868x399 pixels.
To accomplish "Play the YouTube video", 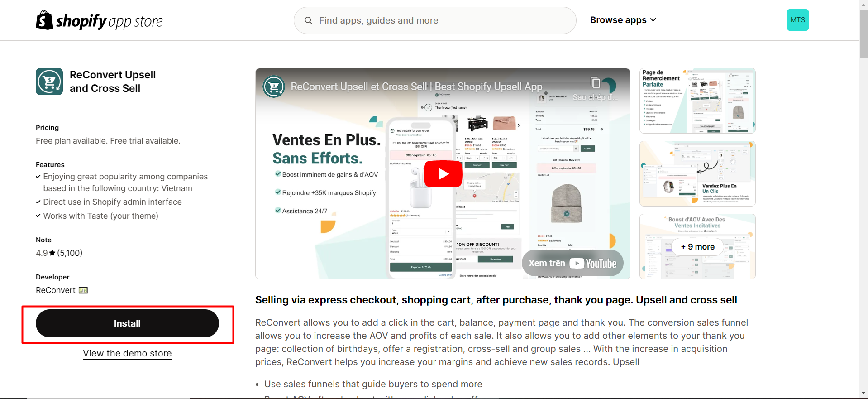I will point(443,174).
